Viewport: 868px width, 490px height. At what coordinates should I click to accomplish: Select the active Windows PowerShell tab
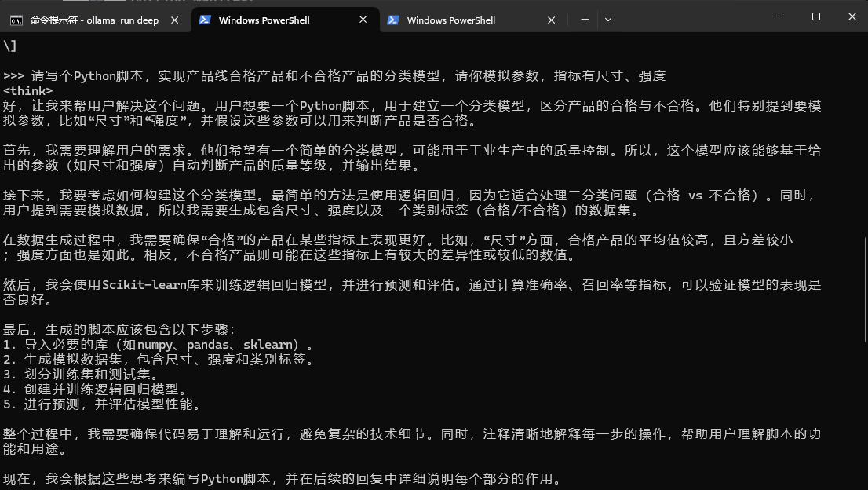click(x=285, y=20)
